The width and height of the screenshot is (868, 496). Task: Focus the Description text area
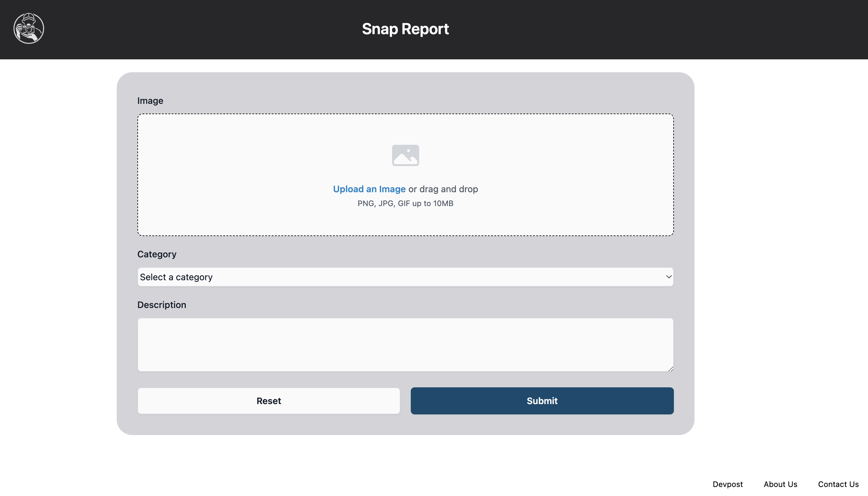405,344
